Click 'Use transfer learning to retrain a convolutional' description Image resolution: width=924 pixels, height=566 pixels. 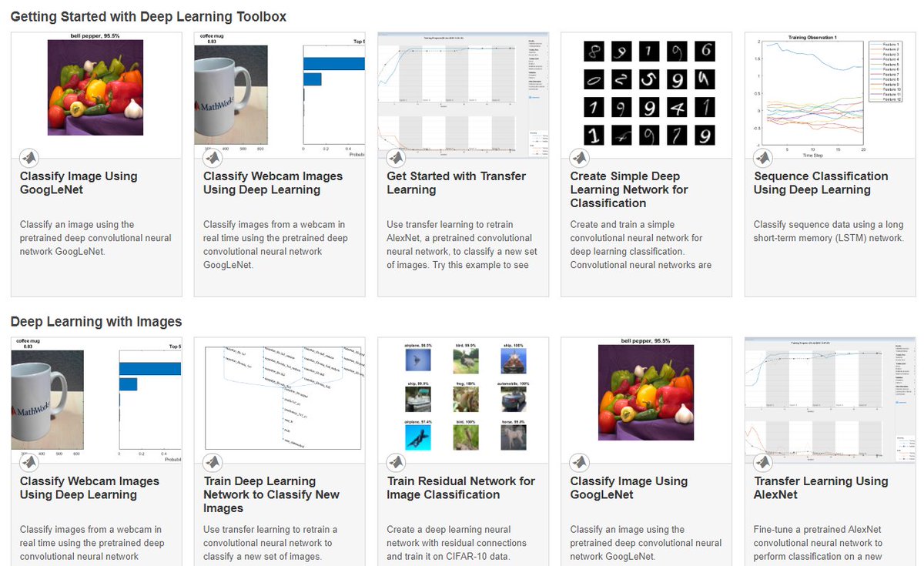270,543
